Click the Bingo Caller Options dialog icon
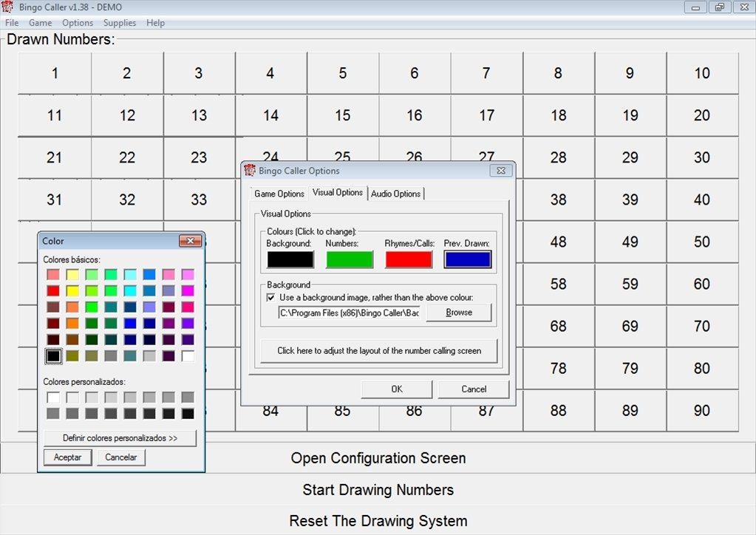756x535 pixels. (250, 171)
